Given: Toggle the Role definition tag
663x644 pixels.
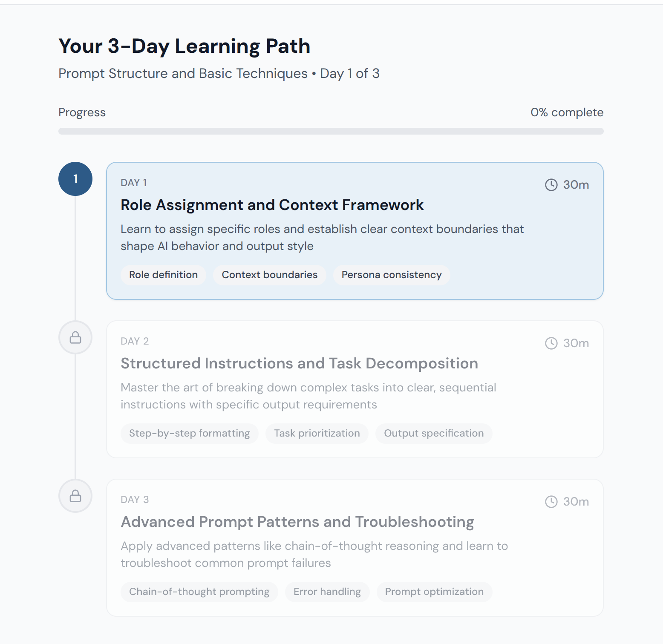Looking at the screenshot, I should pyautogui.click(x=163, y=275).
